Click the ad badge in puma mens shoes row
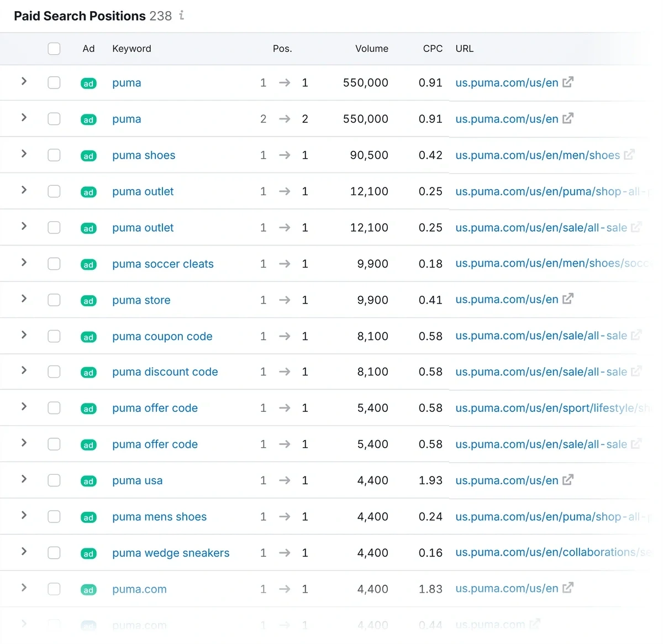 [x=88, y=517]
